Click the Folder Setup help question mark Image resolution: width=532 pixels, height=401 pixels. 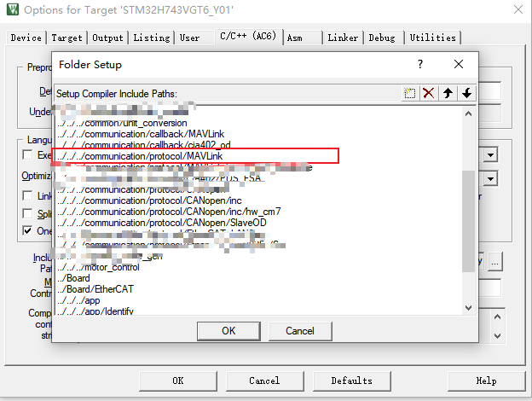[420, 64]
